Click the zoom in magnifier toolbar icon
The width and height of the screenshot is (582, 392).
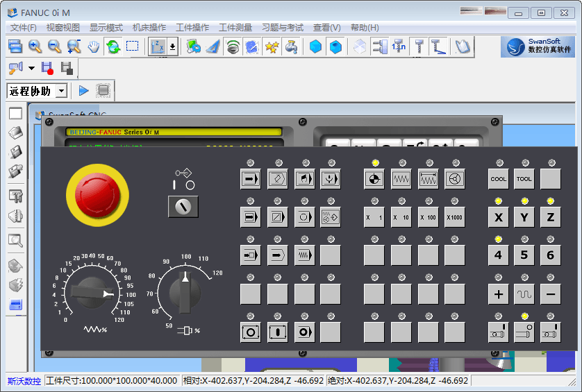point(35,46)
